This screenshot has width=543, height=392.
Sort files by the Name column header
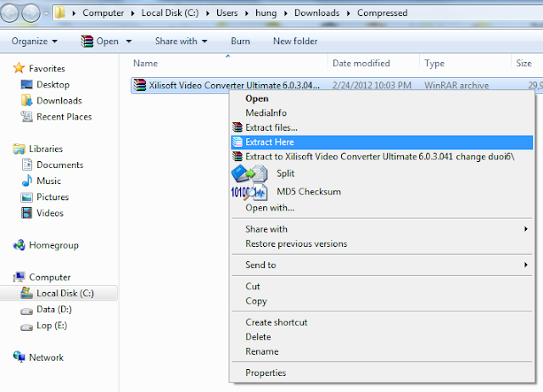point(228,64)
